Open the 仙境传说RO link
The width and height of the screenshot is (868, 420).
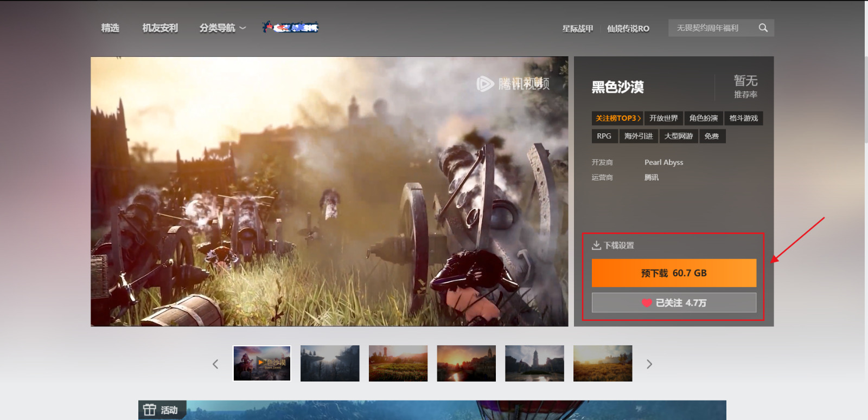[x=628, y=29]
